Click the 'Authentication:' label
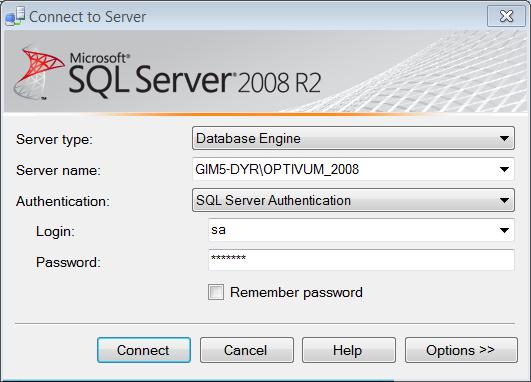 pyautogui.click(x=63, y=201)
